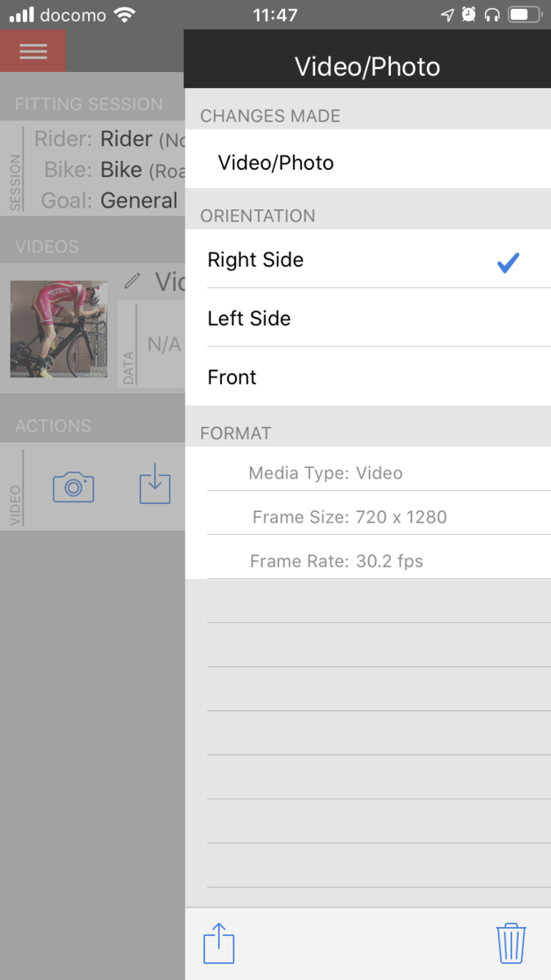The height and width of the screenshot is (980, 551).
Task: Tap the blue Right Side checkmark
Action: [508, 262]
